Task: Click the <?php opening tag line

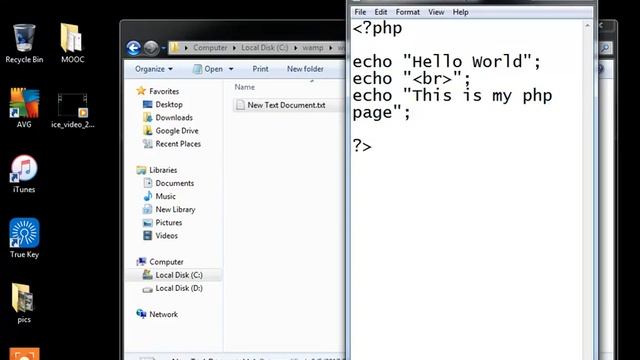Action: (x=377, y=28)
